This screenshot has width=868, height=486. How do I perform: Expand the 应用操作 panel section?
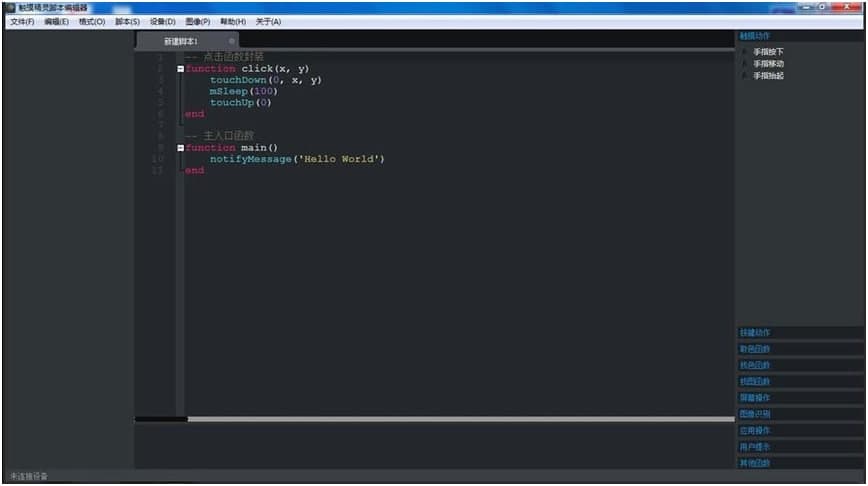coord(800,431)
